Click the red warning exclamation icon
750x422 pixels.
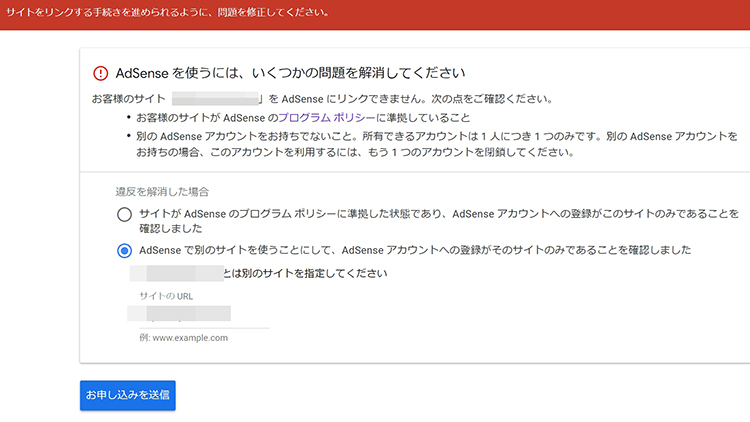pyautogui.click(x=100, y=73)
